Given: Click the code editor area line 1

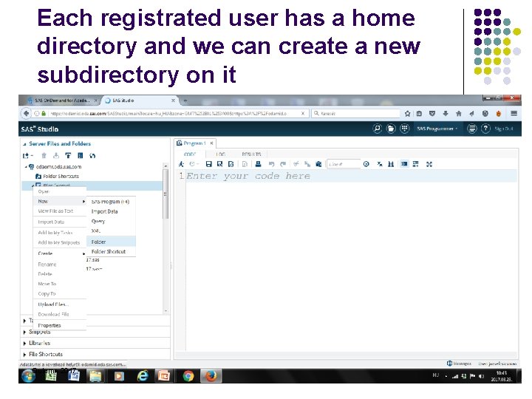Looking at the screenshot, I should 351,176.
